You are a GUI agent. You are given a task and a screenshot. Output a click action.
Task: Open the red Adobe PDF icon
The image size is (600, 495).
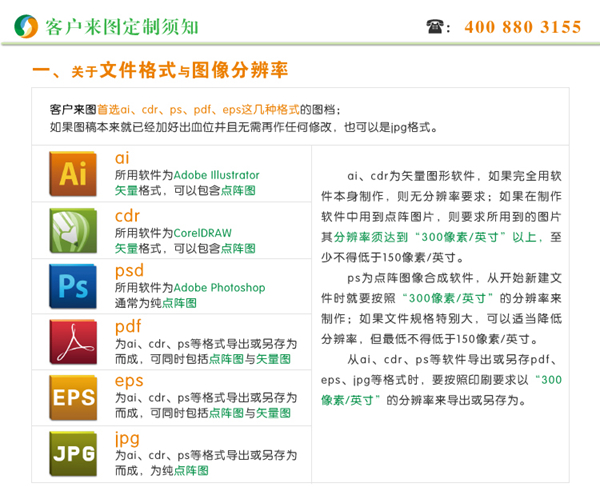click(x=72, y=341)
